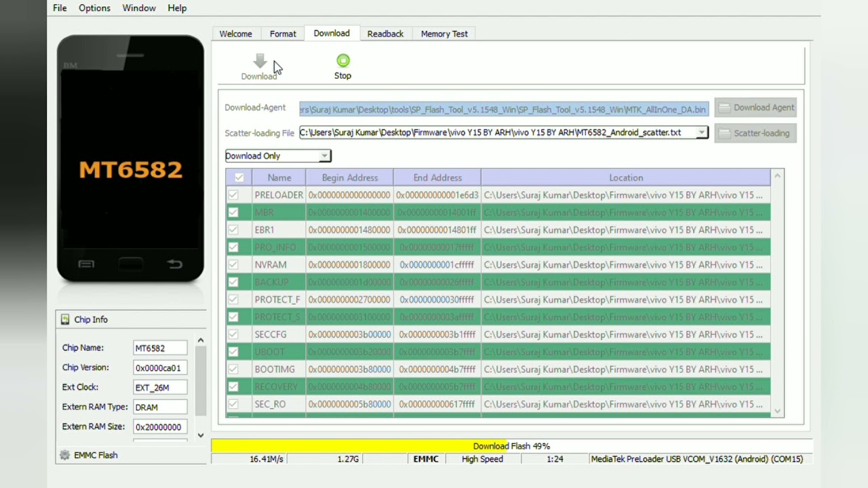Toggle the UBOOT row checkbox
The height and width of the screenshot is (488, 868).
(x=233, y=352)
